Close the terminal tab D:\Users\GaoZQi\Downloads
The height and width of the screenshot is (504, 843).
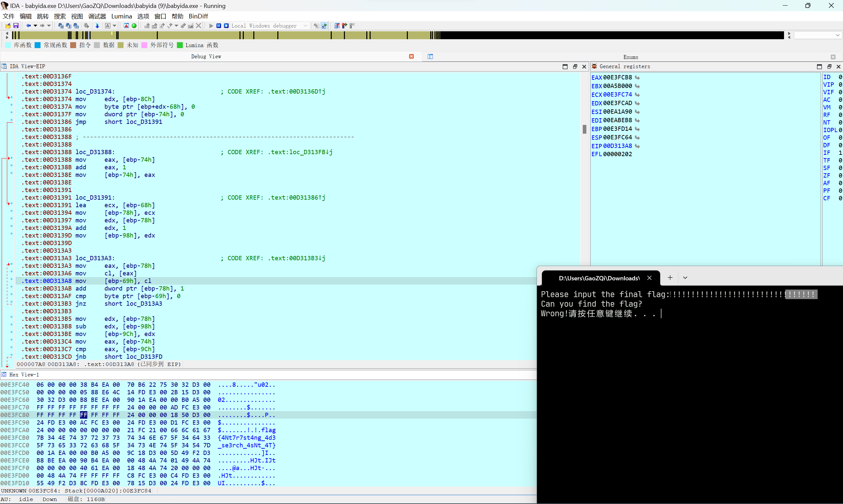click(x=649, y=278)
